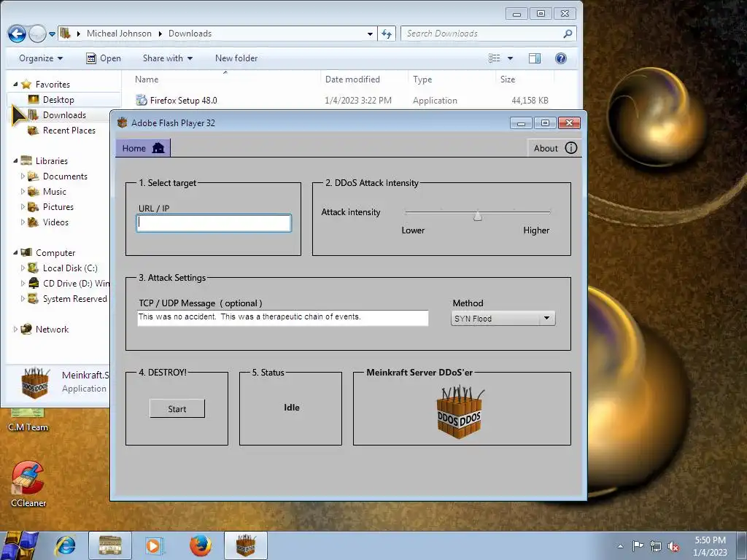
Task: Click the URL / IP input field
Action: pos(214,223)
